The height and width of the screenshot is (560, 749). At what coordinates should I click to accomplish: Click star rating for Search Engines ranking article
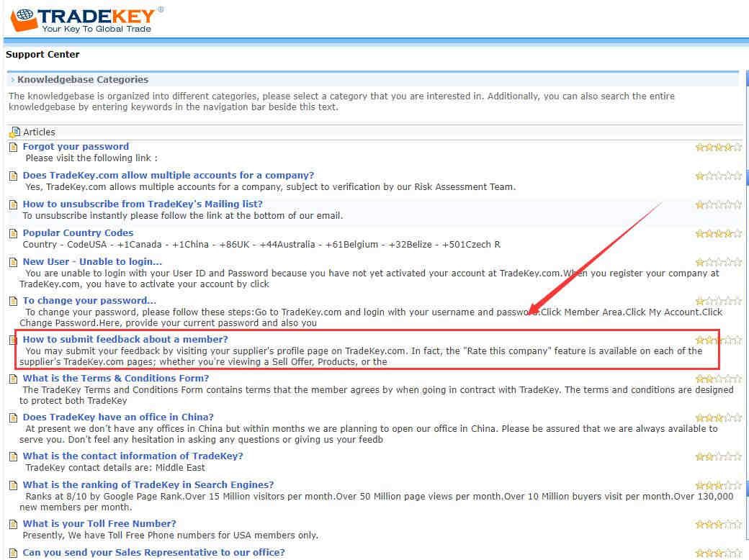[719, 486]
